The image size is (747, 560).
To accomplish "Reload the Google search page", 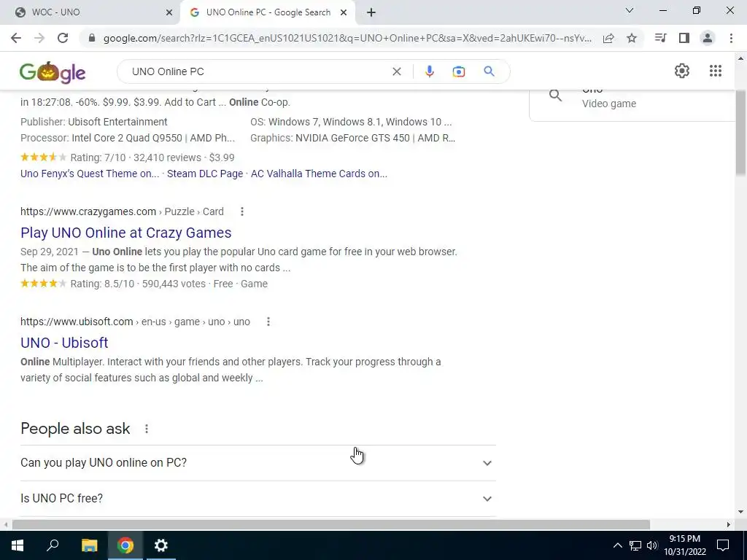I will click(63, 38).
